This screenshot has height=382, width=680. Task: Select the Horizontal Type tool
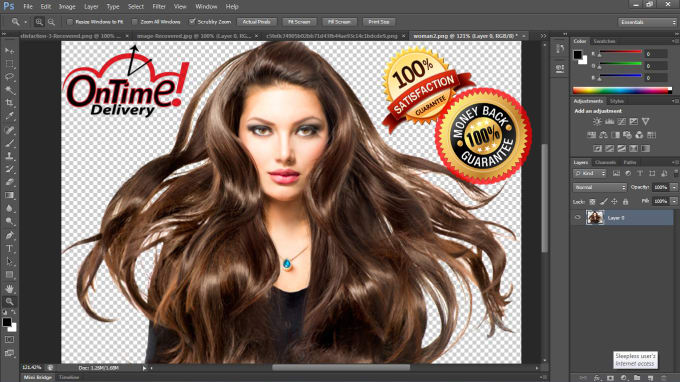(9, 248)
